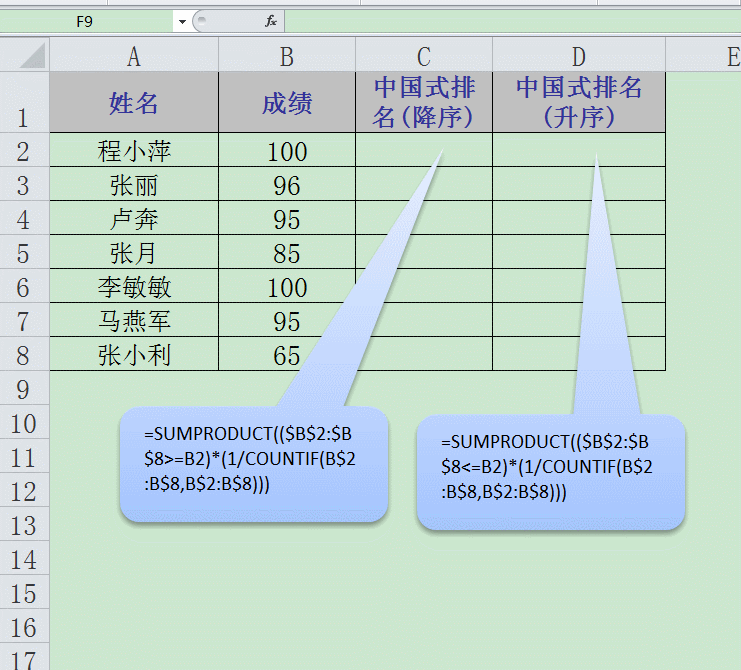The width and height of the screenshot is (741, 670).
Task: Select row 2 header
Action: 25,150
